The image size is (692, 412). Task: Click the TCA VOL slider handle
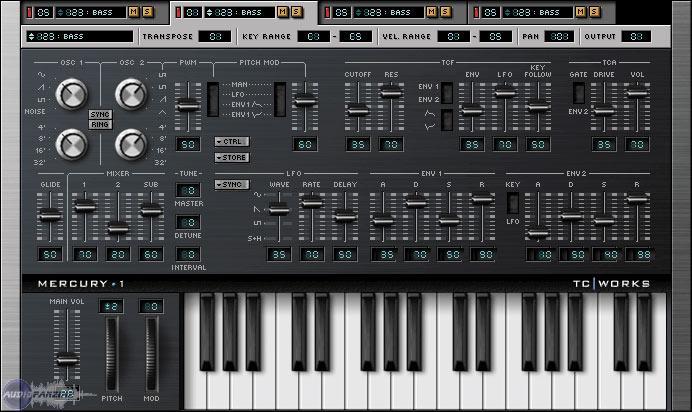pyautogui.click(x=637, y=92)
